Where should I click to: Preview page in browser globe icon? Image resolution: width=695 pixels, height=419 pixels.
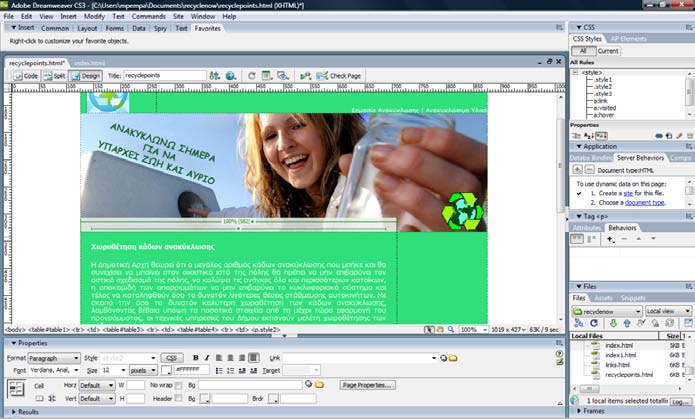(230, 76)
